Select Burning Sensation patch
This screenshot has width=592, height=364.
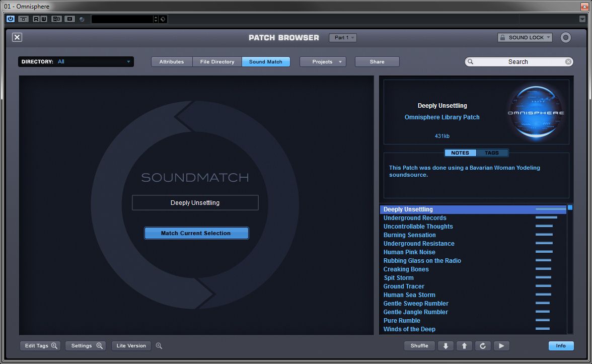click(473, 235)
